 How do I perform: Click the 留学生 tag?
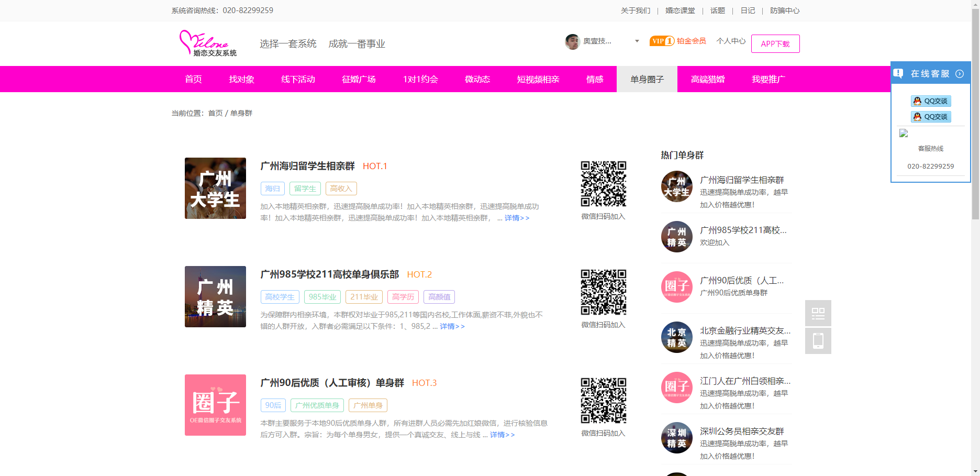305,189
